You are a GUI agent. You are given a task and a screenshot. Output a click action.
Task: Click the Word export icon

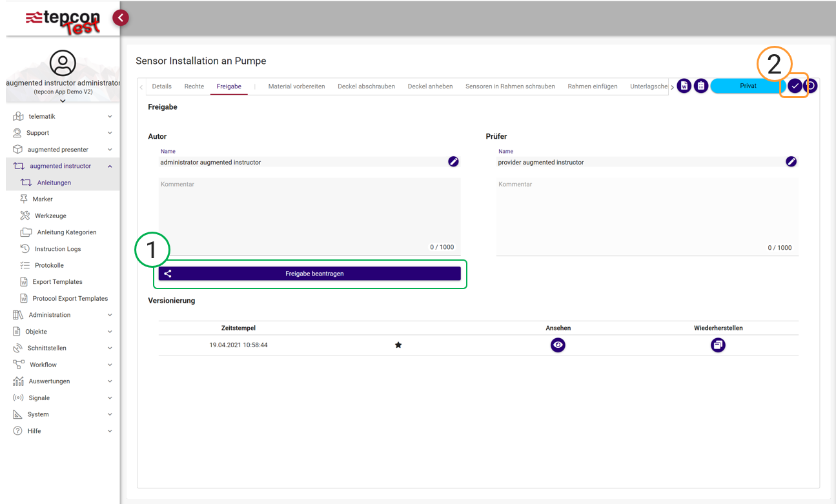click(684, 86)
